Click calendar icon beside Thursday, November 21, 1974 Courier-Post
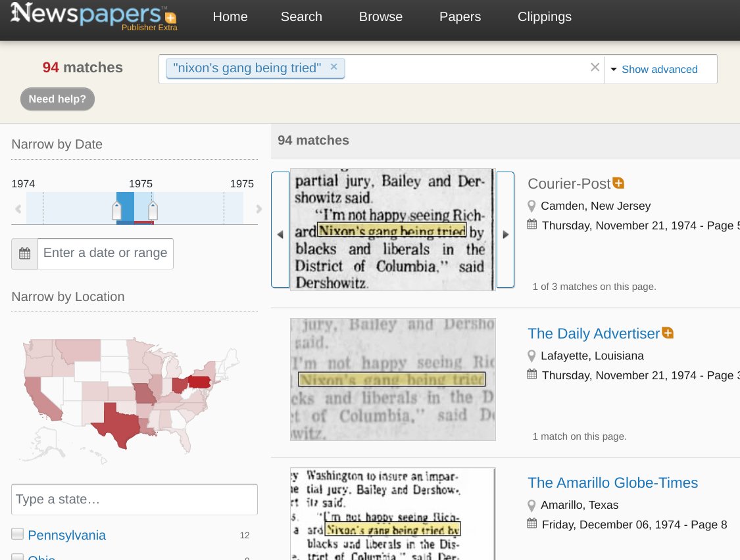The image size is (740, 560). pos(532,225)
